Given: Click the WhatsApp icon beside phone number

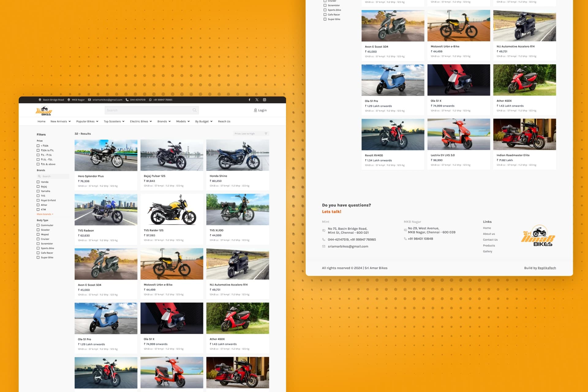Looking at the screenshot, I should coord(150,100).
